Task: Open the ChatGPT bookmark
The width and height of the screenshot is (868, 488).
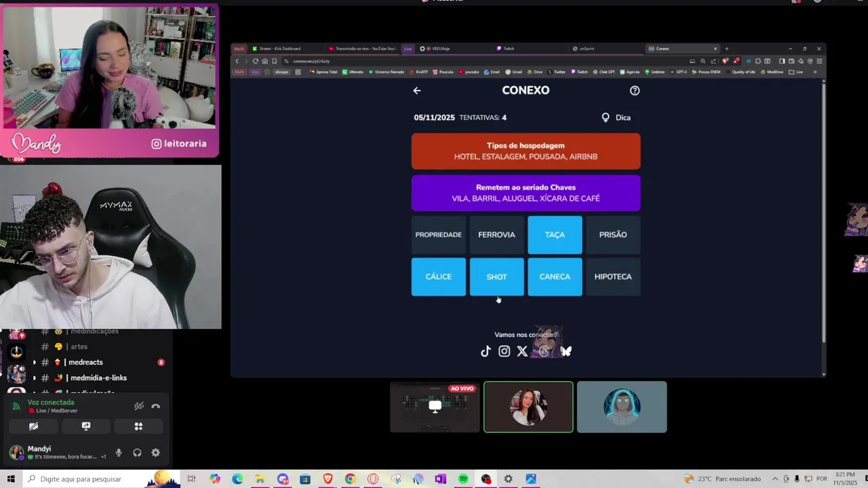Action: tap(603, 72)
